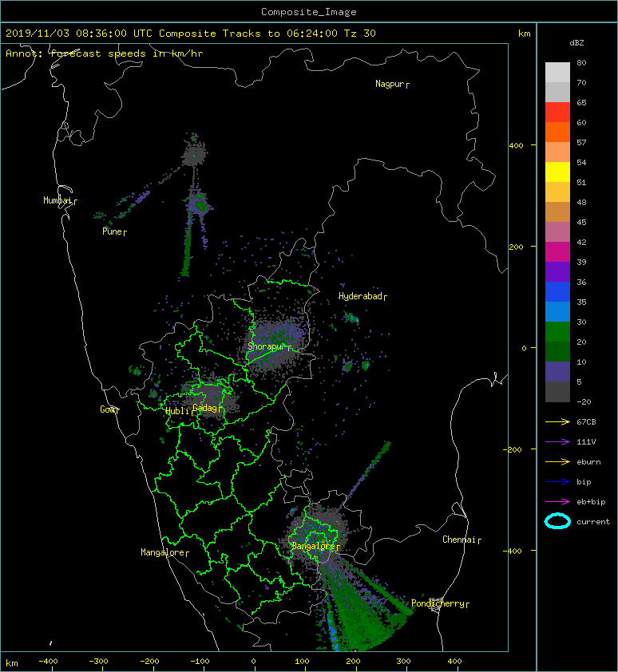Click the red 65 dBZ color swatch

(557, 112)
